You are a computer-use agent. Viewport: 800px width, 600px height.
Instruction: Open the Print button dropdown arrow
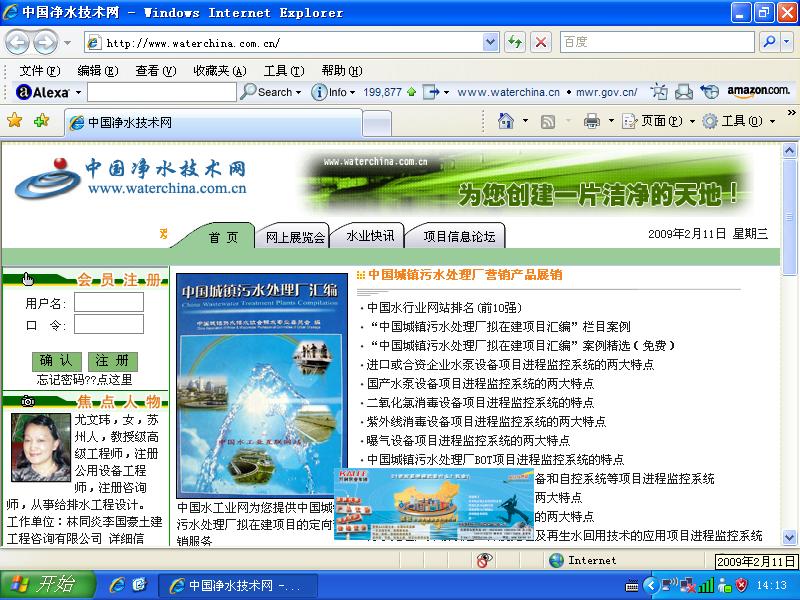click(611, 121)
